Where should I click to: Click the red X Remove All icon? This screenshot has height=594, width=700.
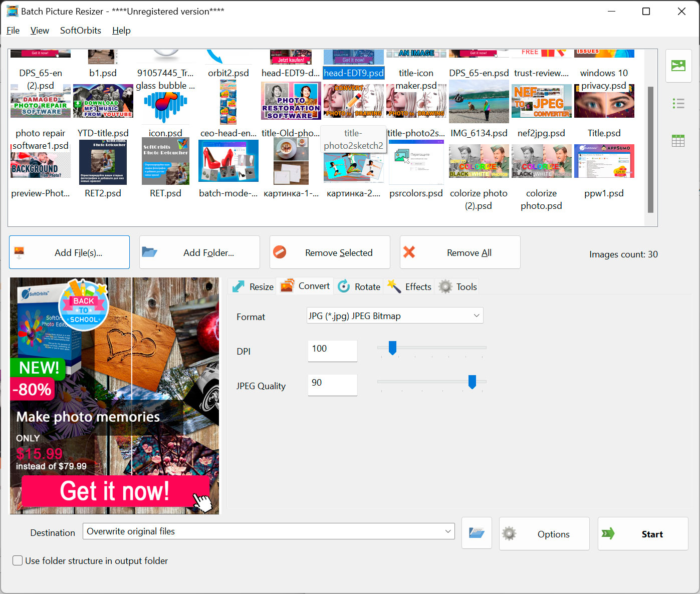(409, 252)
